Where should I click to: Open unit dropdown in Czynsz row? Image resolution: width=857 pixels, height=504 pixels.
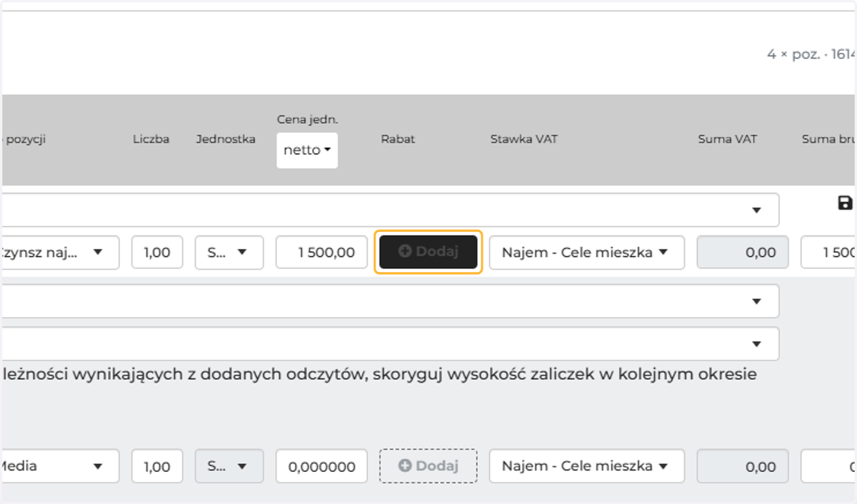point(229,252)
